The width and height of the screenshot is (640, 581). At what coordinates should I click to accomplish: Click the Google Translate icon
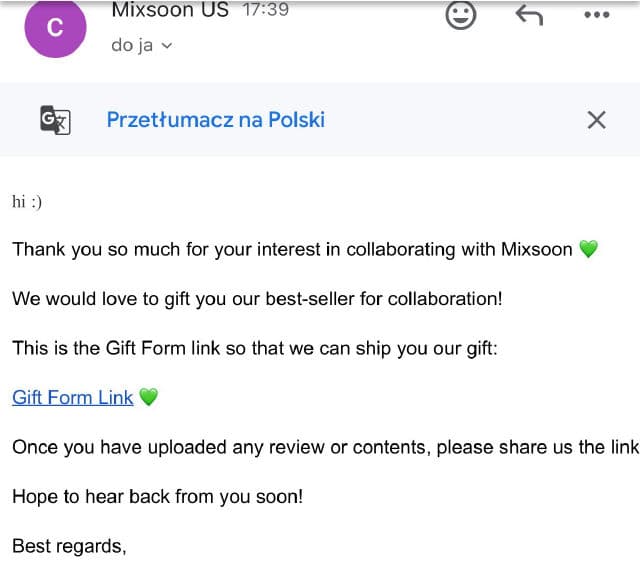[55, 120]
